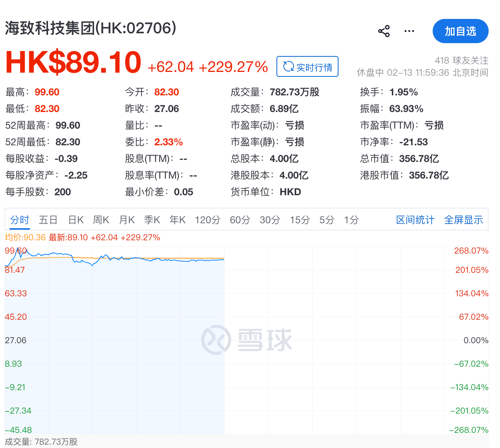Choose the 15分 interval tab

(x=300, y=220)
